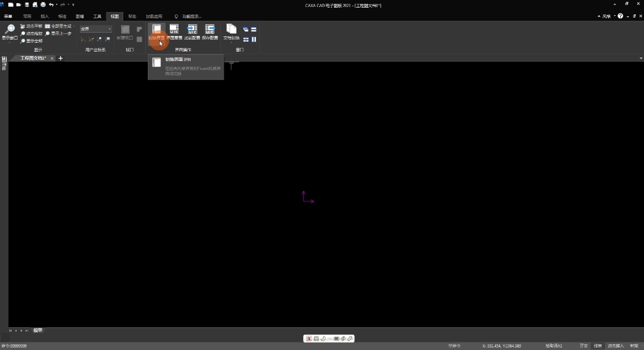Click the 动态平移 dynamic pan tool
This screenshot has height=350, width=644.
point(31,26)
